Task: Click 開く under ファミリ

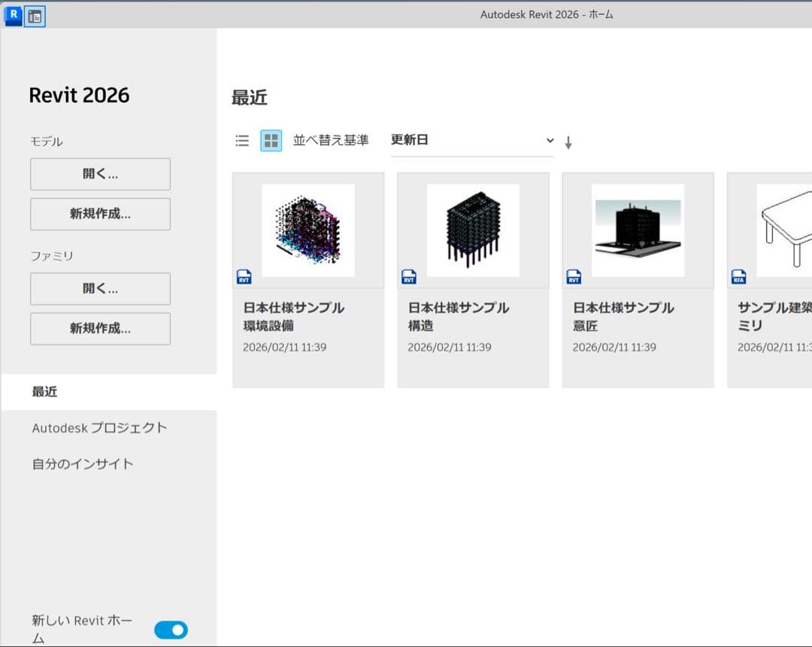Action: 100,288
